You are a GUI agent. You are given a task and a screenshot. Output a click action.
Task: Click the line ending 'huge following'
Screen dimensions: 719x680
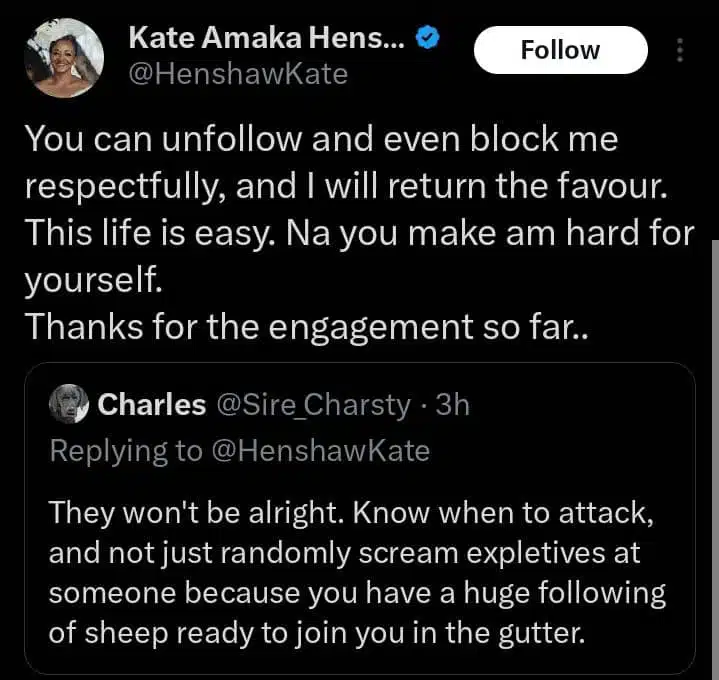(357, 592)
